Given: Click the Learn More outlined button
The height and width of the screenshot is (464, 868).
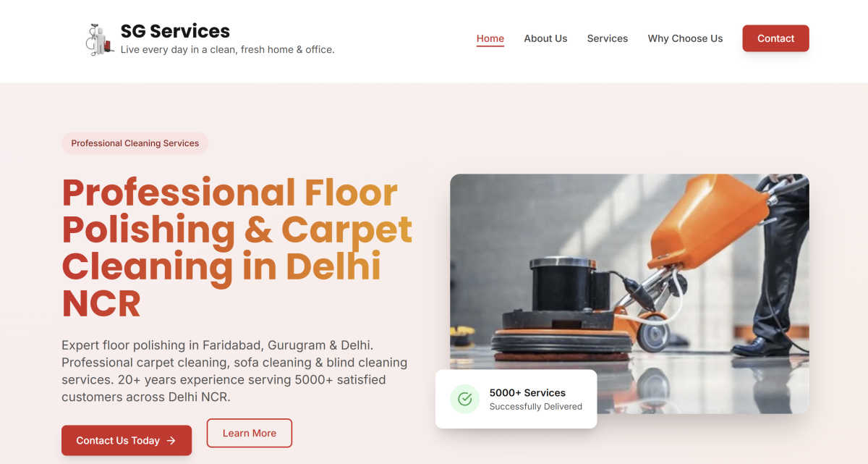Looking at the screenshot, I should click(250, 433).
